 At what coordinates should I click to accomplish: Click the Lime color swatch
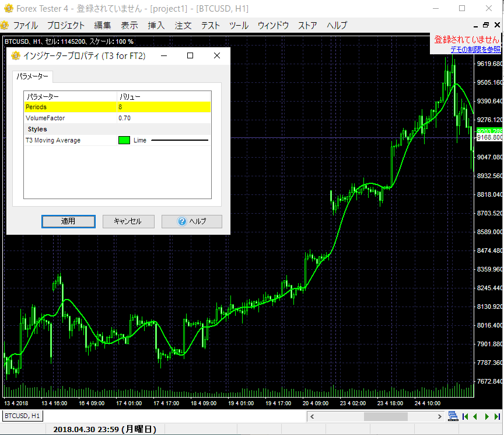[x=124, y=140]
